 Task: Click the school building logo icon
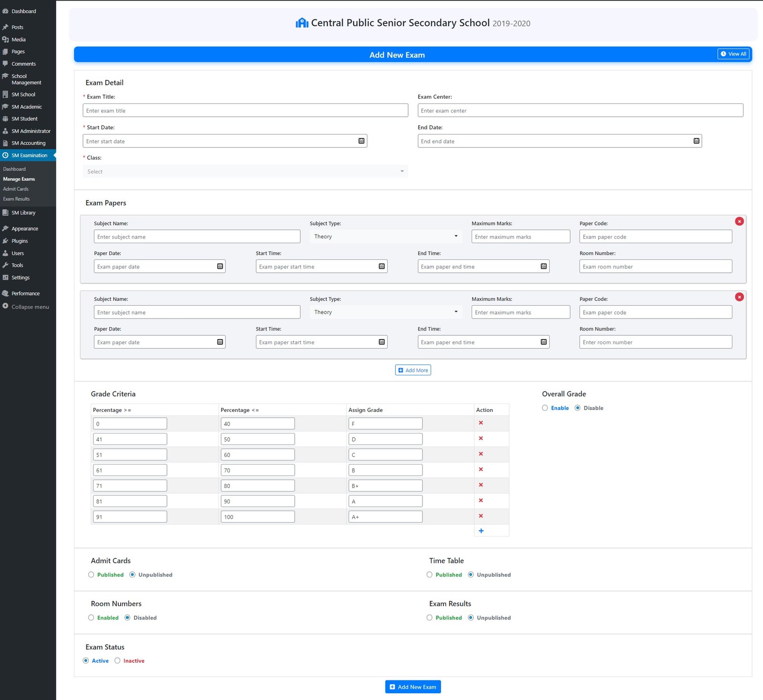[x=302, y=23]
